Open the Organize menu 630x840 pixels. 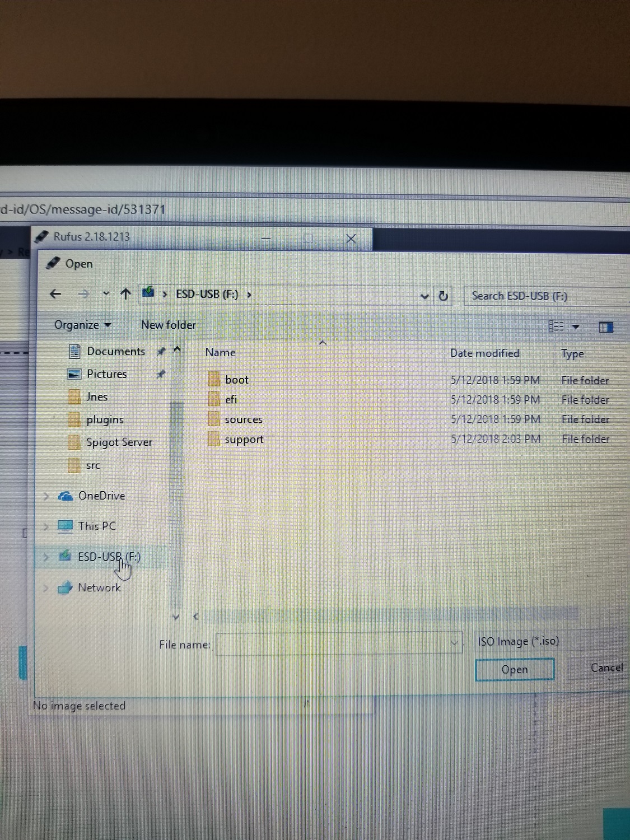[80, 325]
